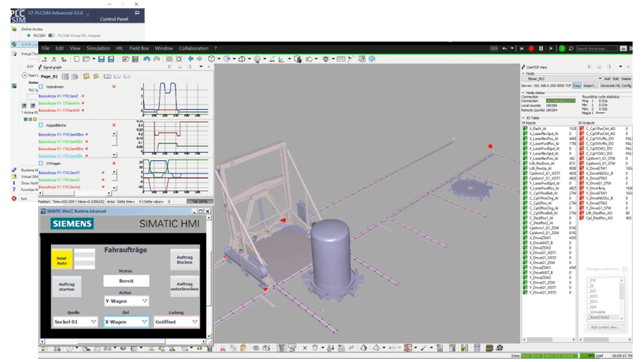This screenshot has width=644, height=362.
Task: Click the red record simulation button
Action: 531,48
